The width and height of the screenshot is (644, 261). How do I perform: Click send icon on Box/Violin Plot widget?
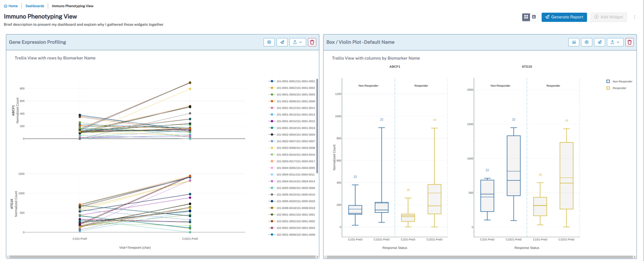(600, 42)
